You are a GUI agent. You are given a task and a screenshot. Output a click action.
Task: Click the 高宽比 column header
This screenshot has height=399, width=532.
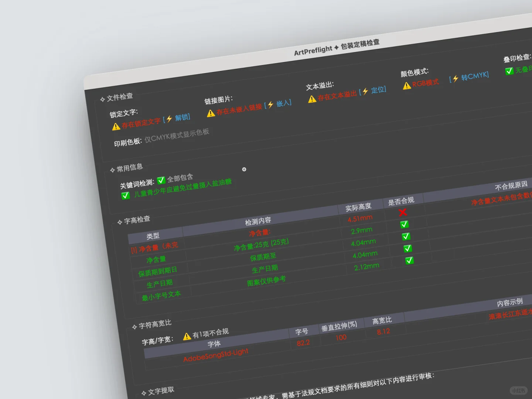click(382, 320)
